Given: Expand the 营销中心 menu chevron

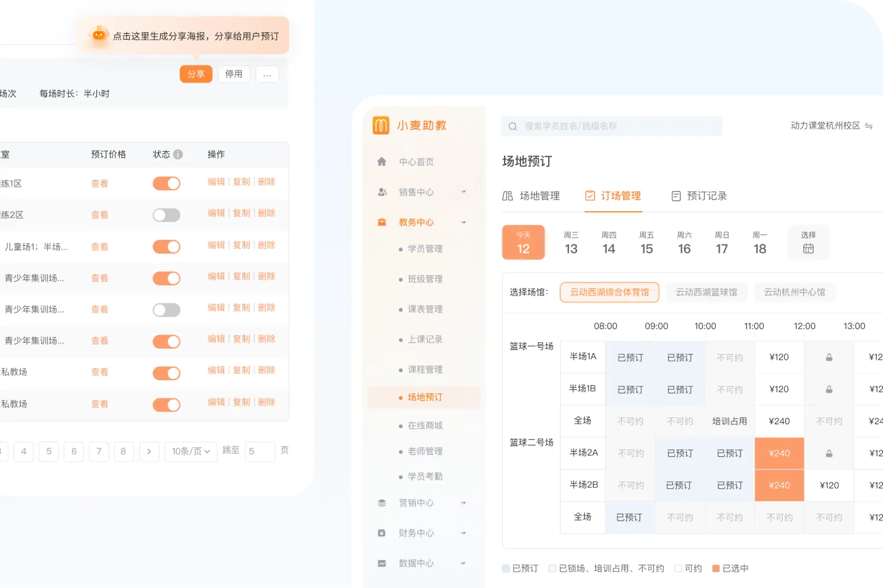Looking at the screenshot, I should [464, 503].
